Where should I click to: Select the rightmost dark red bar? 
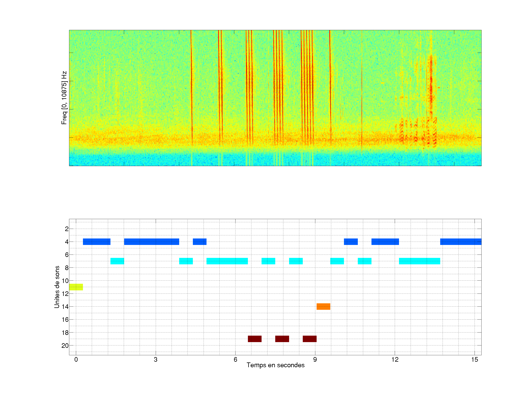point(310,339)
